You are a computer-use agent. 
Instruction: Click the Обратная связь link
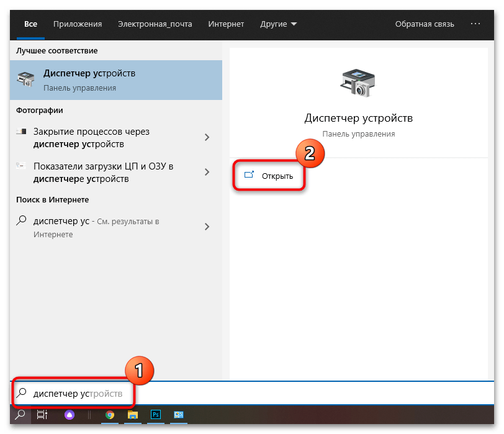point(425,24)
